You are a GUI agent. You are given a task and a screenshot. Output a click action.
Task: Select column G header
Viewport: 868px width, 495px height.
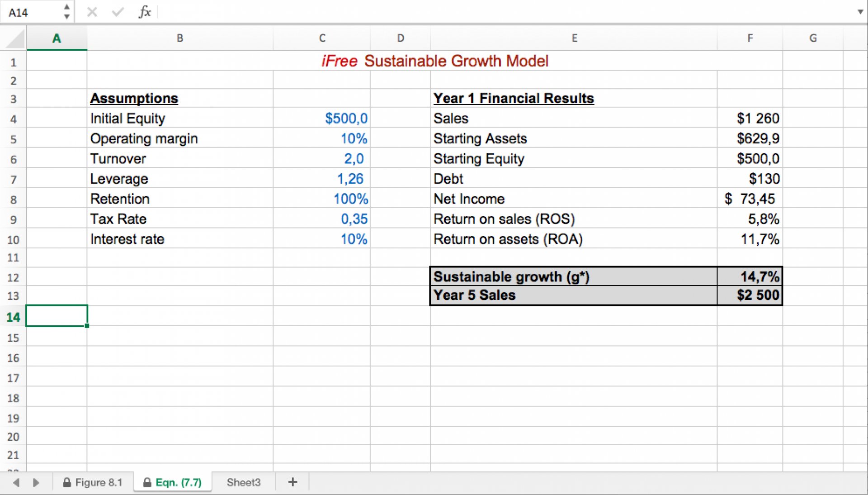[x=813, y=38]
